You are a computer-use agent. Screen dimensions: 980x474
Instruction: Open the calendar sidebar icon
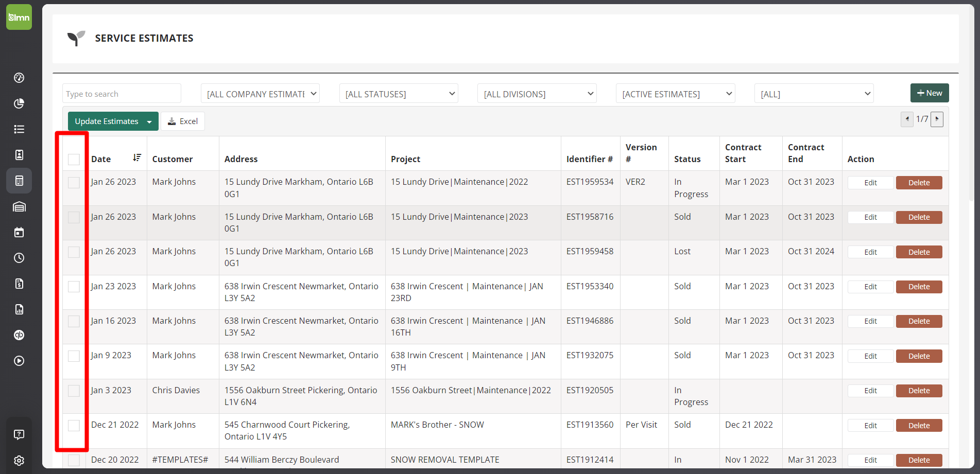19,232
